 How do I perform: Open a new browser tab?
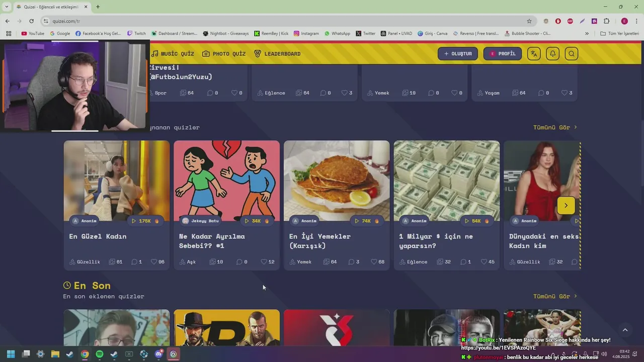coord(98,7)
